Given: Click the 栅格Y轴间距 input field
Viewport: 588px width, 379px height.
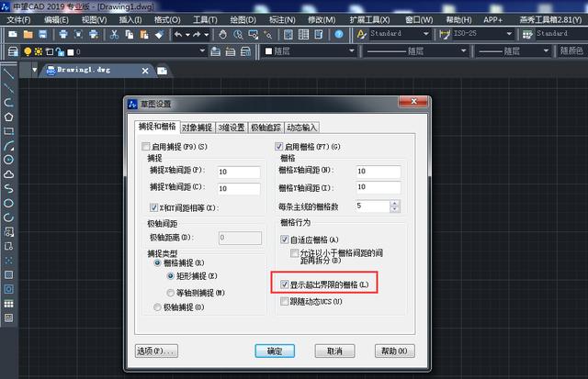Looking at the screenshot, I should click(x=378, y=187).
